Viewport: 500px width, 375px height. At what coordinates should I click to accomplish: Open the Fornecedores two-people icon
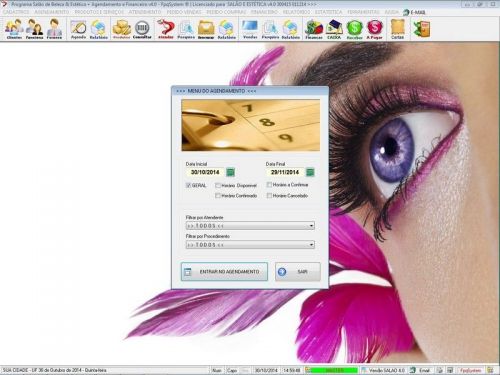pos(34,29)
